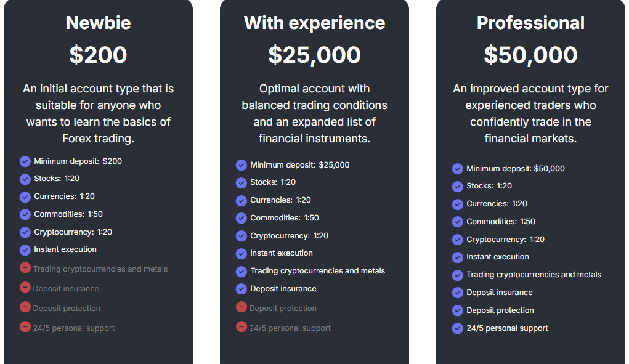Select the Professional plan heading
This screenshot has width=629, height=364.
(530, 23)
